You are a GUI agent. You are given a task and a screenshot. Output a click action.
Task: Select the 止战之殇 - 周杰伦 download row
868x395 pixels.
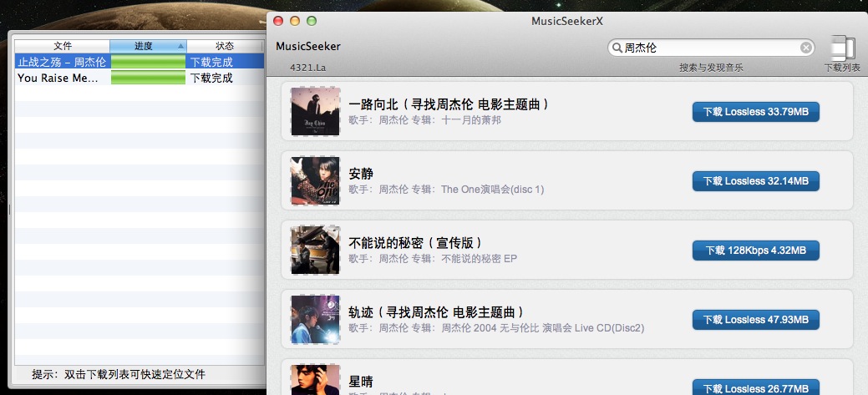click(63, 62)
